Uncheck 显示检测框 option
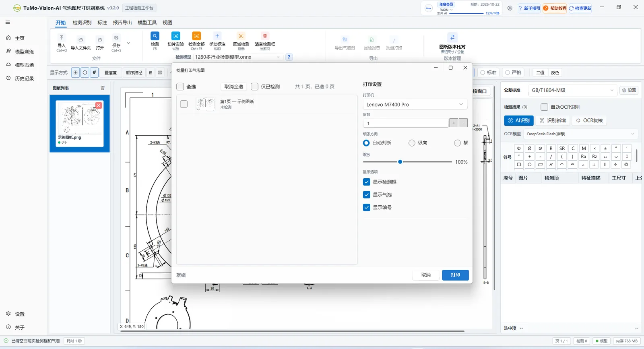This screenshot has width=644, height=349. [x=366, y=182]
